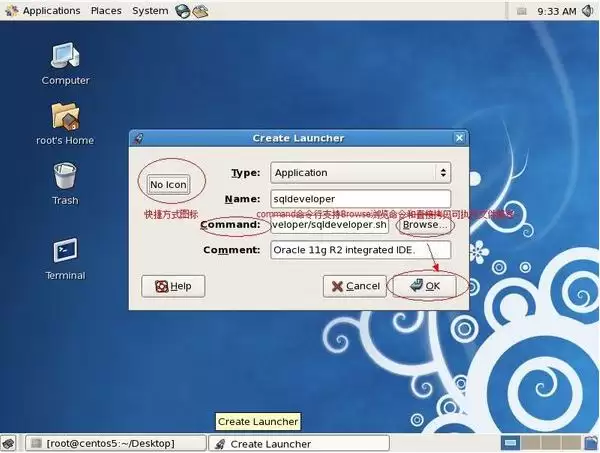Click the Help button
600x453 pixels.
tap(173, 286)
